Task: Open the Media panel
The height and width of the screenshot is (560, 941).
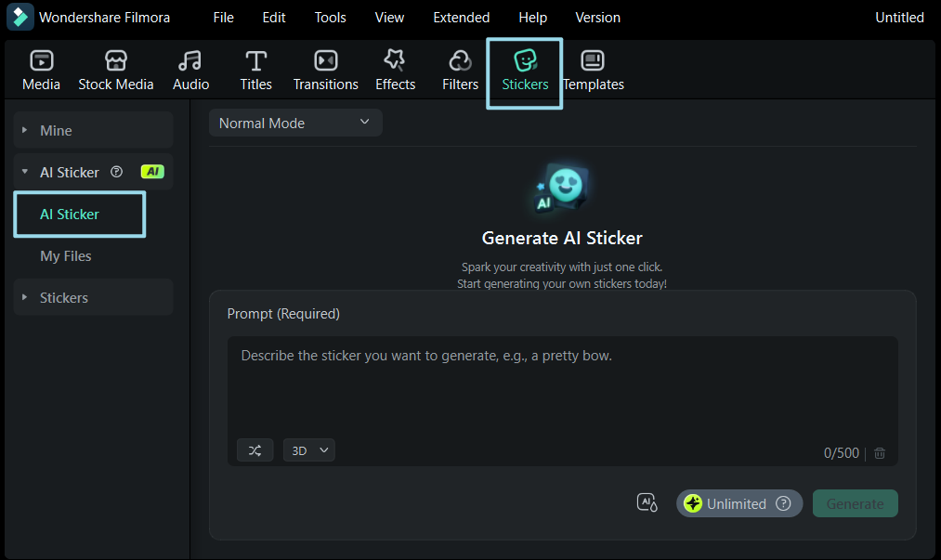Action: pyautogui.click(x=41, y=71)
